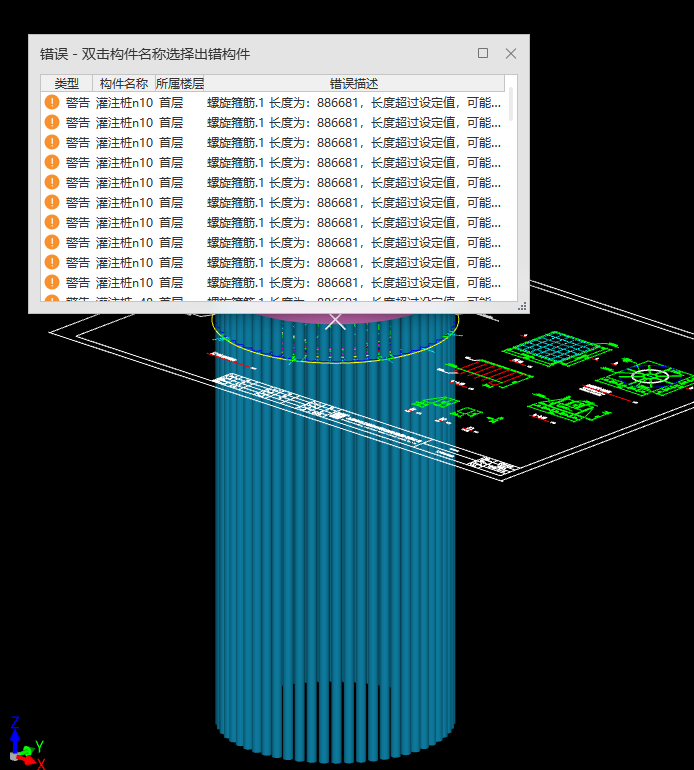Sort by the 类型 column header
This screenshot has height=770, width=694.
[x=67, y=83]
